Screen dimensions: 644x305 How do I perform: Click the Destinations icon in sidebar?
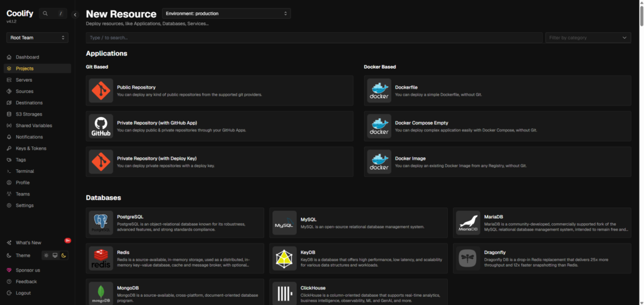click(9, 103)
